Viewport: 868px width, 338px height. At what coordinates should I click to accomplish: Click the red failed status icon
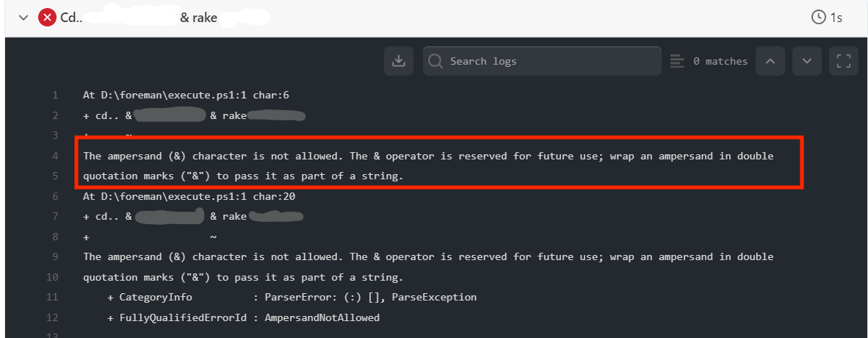[47, 18]
